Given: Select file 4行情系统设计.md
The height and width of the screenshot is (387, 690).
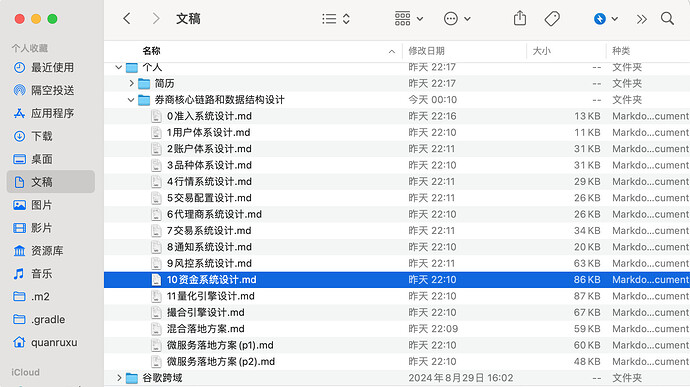Looking at the screenshot, I should point(397,181).
